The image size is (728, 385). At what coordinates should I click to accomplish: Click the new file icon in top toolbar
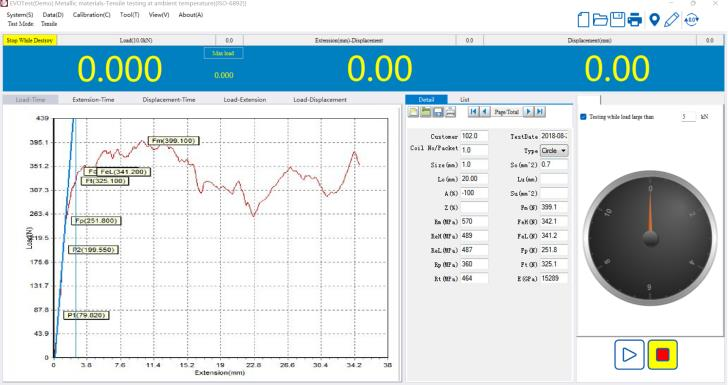tap(583, 20)
